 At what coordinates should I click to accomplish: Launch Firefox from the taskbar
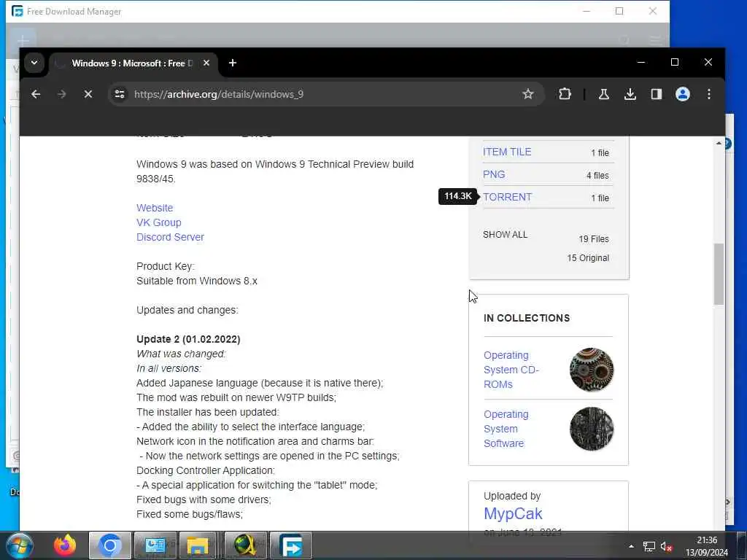pyautogui.click(x=65, y=545)
